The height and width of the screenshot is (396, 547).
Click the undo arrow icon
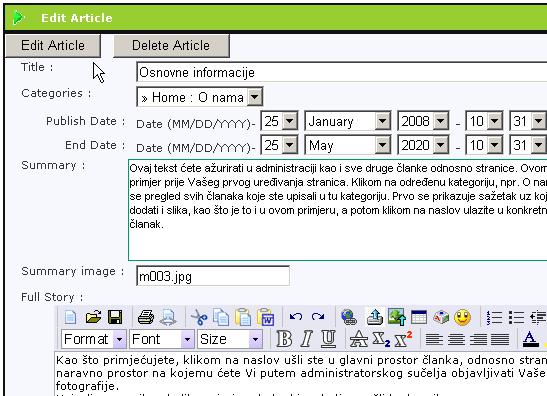point(296,317)
